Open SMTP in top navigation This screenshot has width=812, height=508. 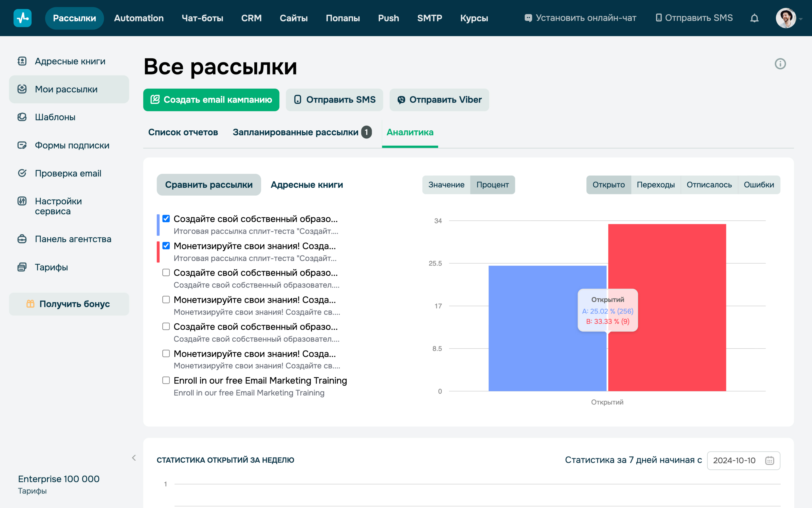[429, 18]
